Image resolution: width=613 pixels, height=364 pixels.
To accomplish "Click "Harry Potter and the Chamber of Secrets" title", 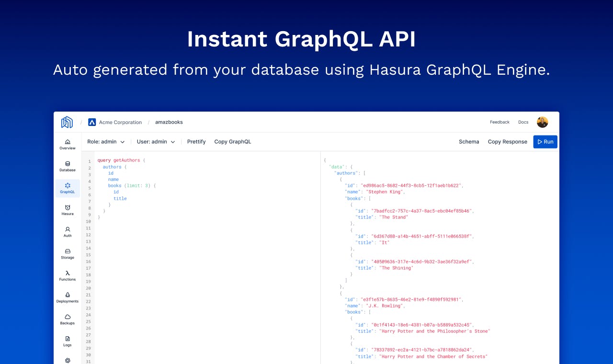I will click(433, 356).
